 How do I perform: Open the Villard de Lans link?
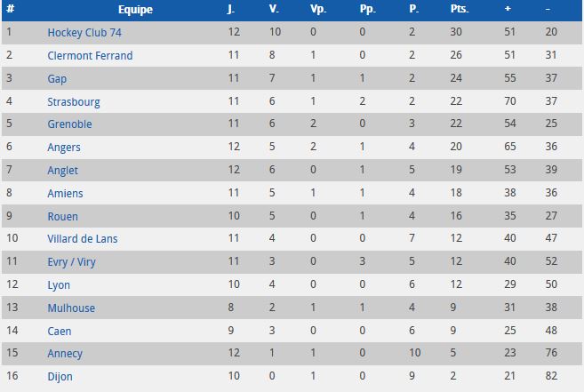[83, 239]
